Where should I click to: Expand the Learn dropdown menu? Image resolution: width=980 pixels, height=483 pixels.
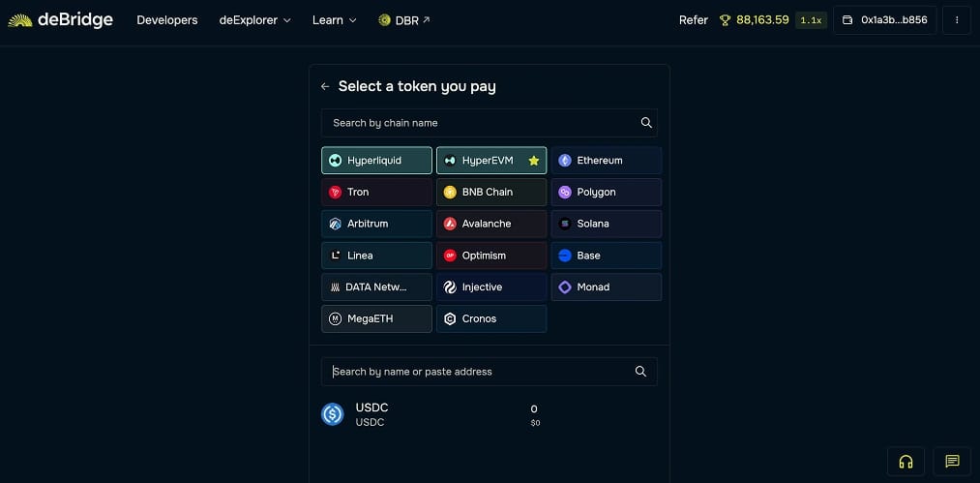click(x=335, y=20)
